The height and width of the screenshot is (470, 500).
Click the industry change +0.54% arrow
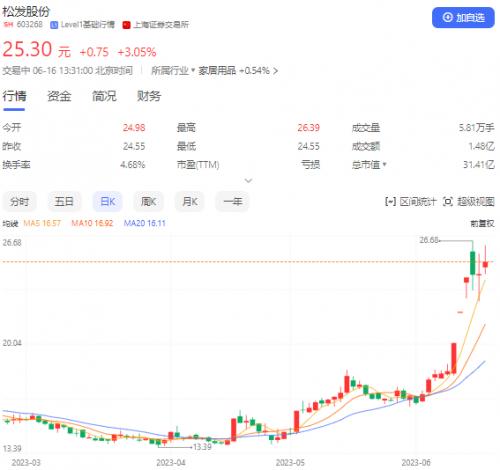click(x=275, y=71)
